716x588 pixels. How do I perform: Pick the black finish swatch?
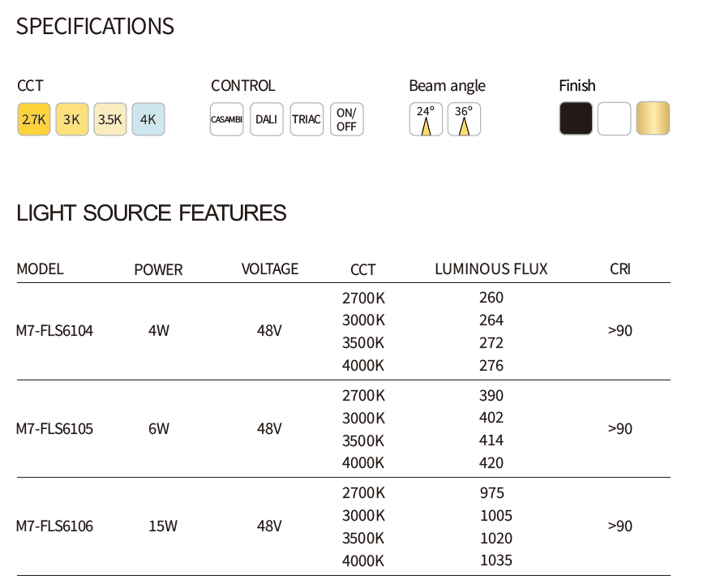point(576,118)
